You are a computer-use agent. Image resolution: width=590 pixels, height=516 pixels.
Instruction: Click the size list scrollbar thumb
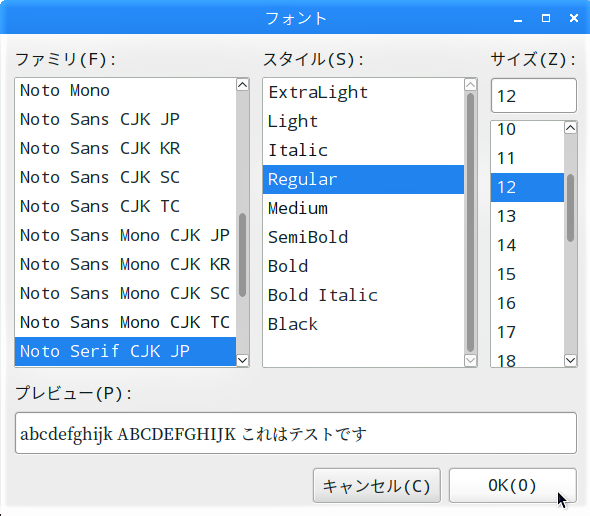[570, 208]
